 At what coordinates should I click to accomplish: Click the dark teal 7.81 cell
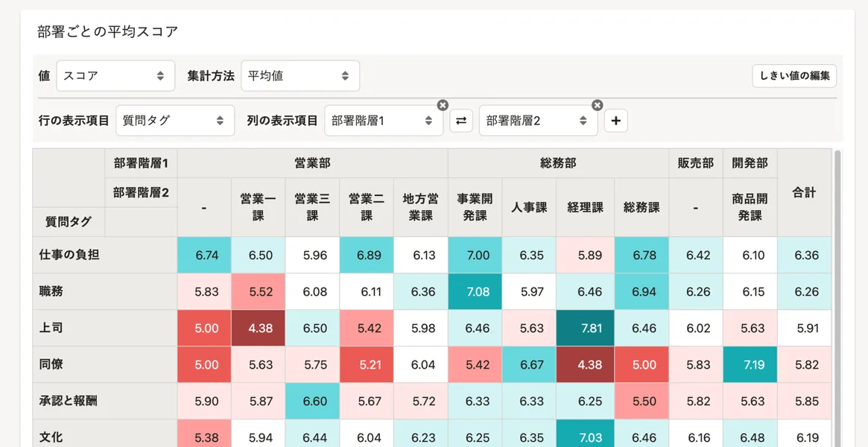tap(586, 328)
